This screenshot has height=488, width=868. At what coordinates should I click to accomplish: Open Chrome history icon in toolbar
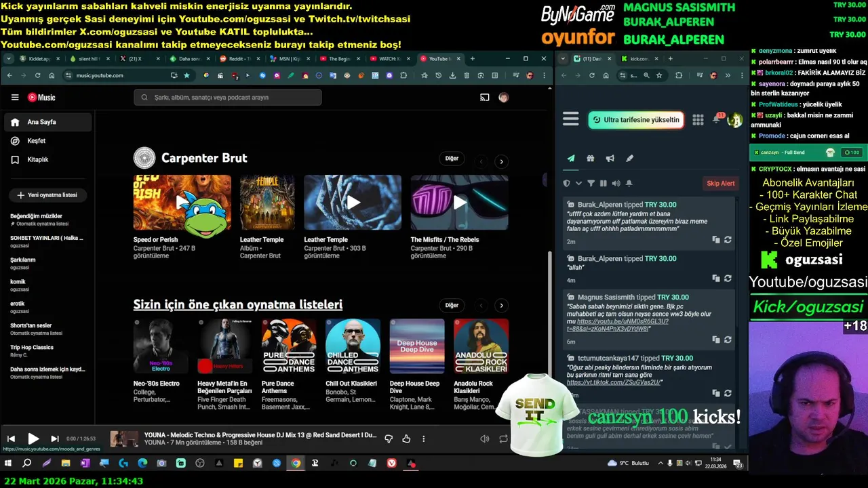tap(438, 75)
